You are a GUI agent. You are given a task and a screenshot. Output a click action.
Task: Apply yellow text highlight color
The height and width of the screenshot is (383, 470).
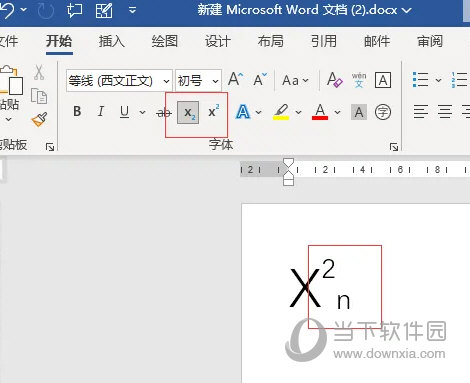click(x=281, y=112)
